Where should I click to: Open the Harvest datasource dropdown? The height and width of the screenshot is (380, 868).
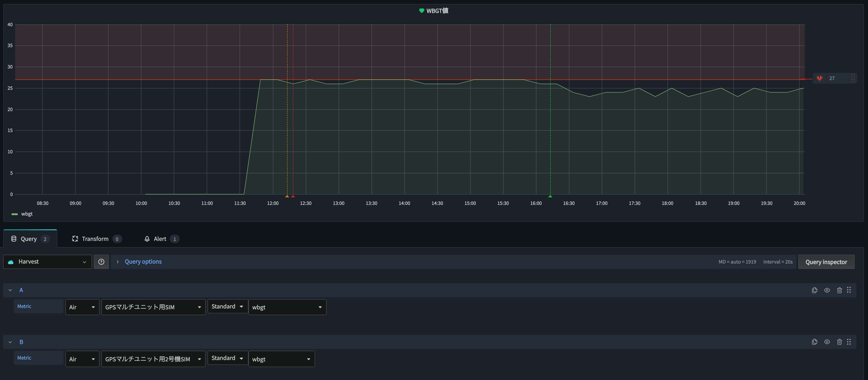(47, 261)
